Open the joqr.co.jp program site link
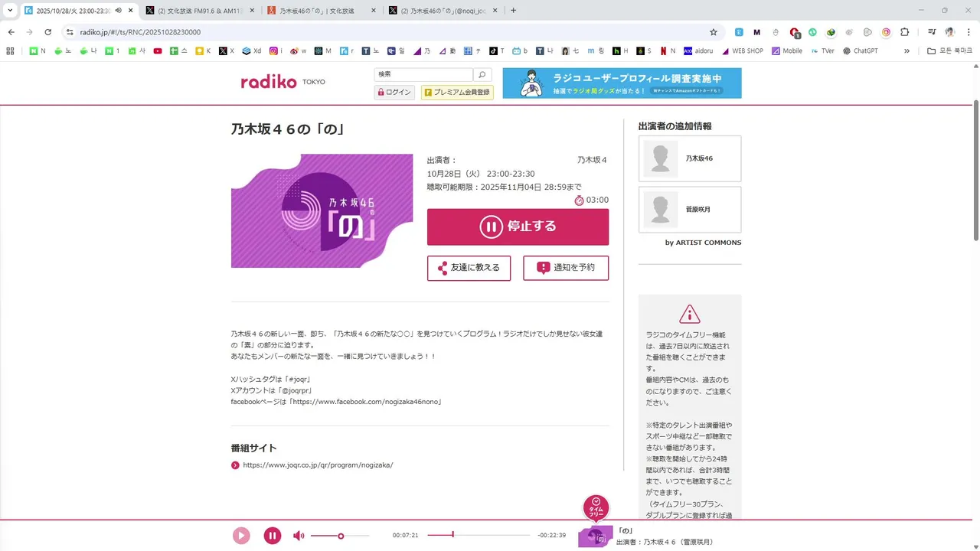The image size is (980, 551). 318,465
